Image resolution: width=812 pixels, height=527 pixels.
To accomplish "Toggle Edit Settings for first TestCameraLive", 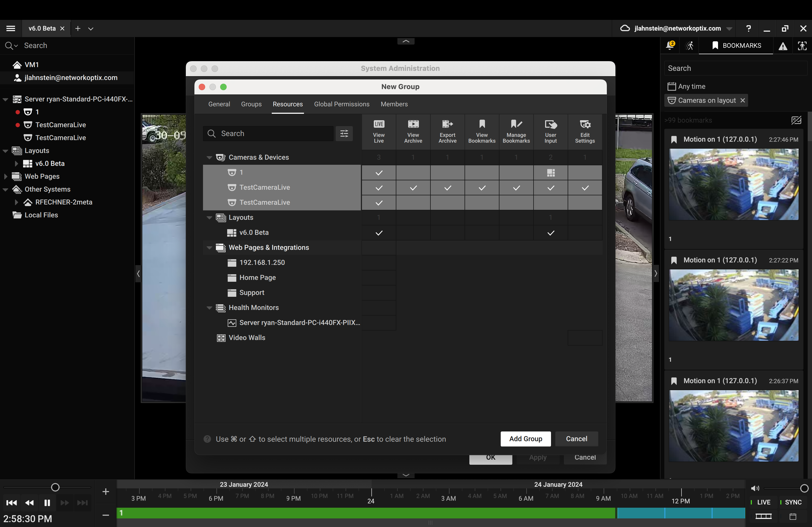I will pos(585,188).
